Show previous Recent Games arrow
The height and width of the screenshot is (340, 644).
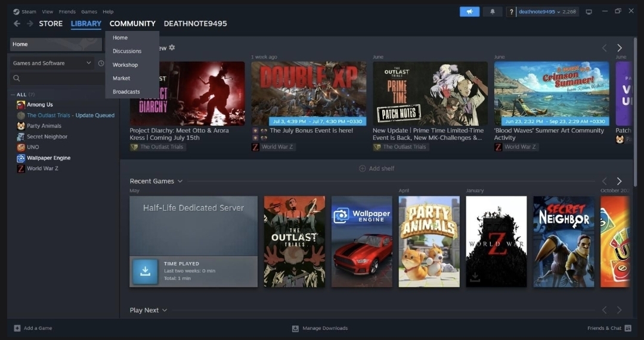pyautogui.click(x=604, y=181)
